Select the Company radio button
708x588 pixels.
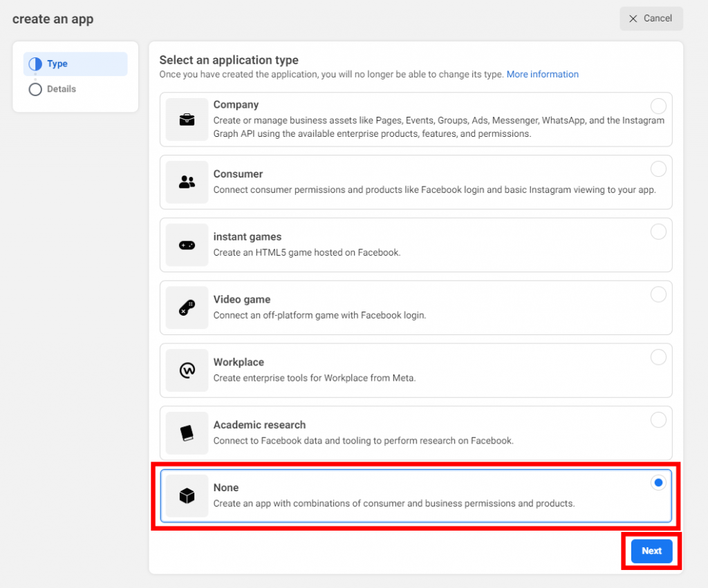pyautogui.click(x=658, y=106)
